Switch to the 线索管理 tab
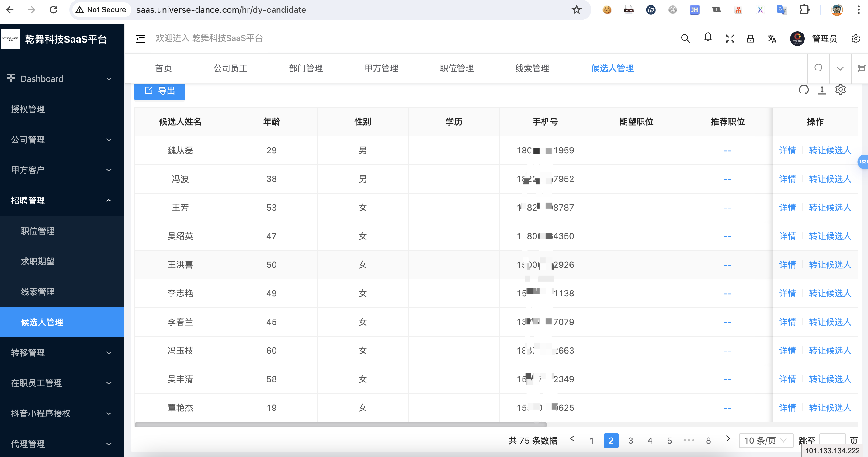 [532, 68]
